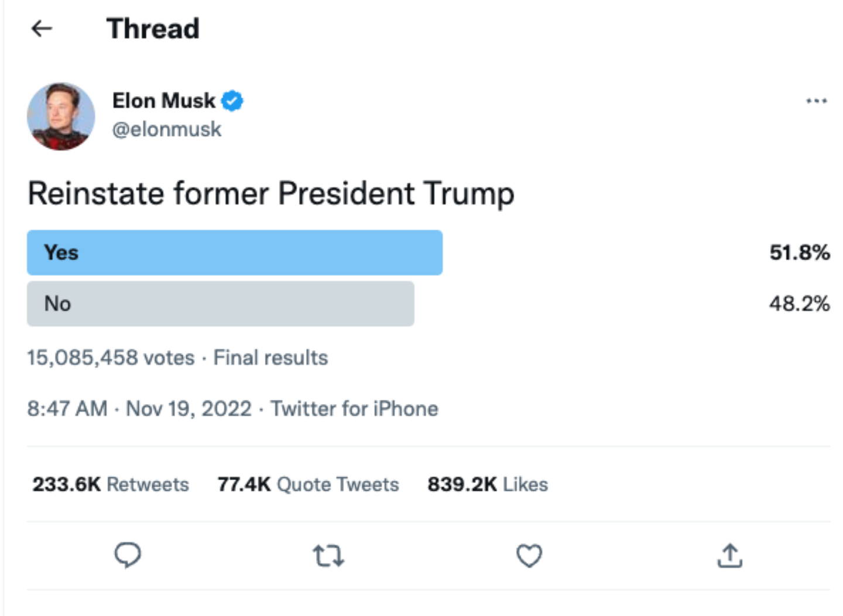Click the blue verified badge
Image resolution: width=843 pixels, height=616 pixels.
pyautogui.click(x=232, y=101)
